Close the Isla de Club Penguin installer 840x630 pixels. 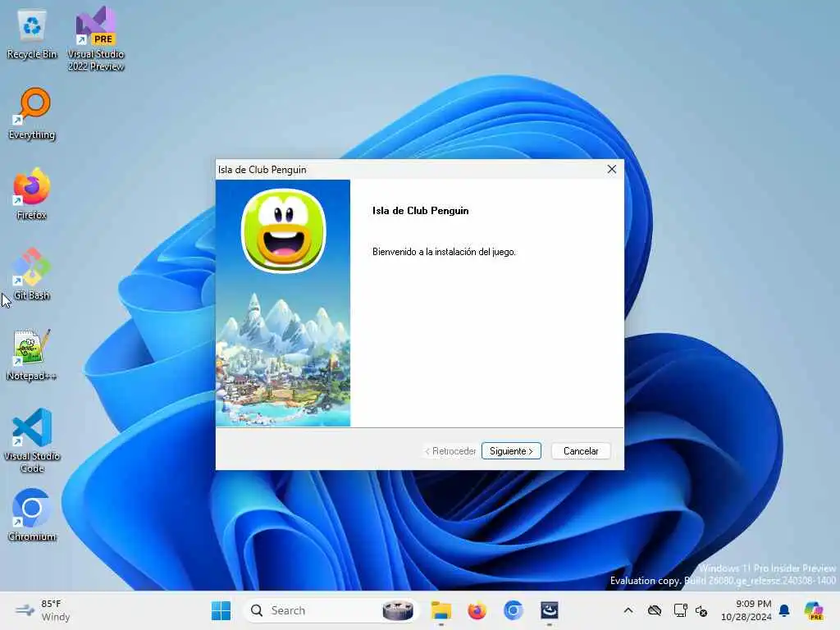612,169
